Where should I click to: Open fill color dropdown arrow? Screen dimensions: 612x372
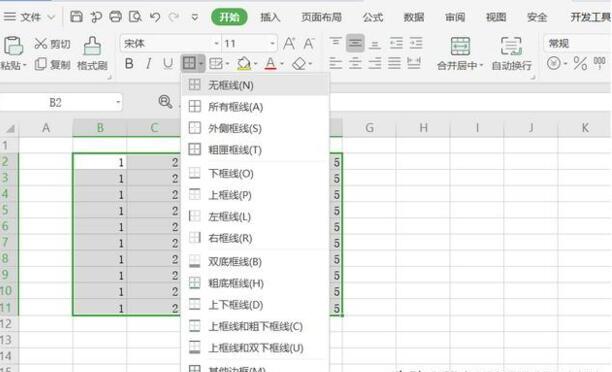tap(256, 63)
